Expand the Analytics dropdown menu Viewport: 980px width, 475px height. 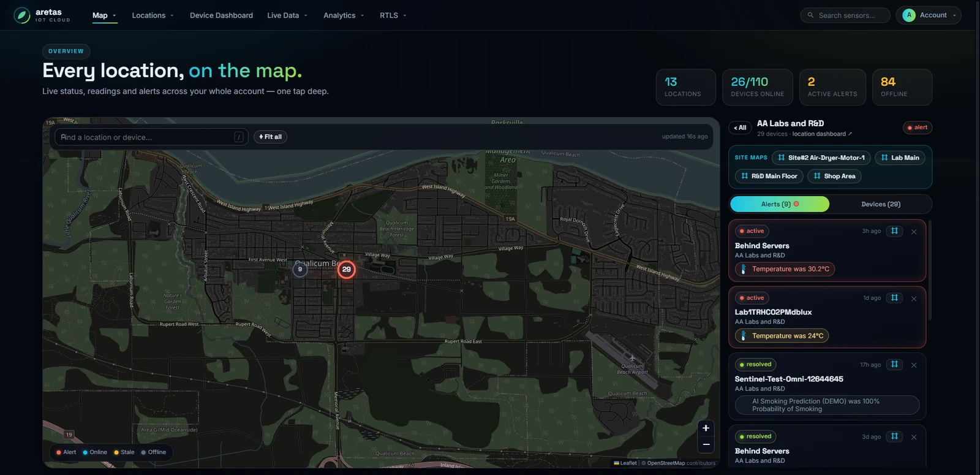click(344, 15)
